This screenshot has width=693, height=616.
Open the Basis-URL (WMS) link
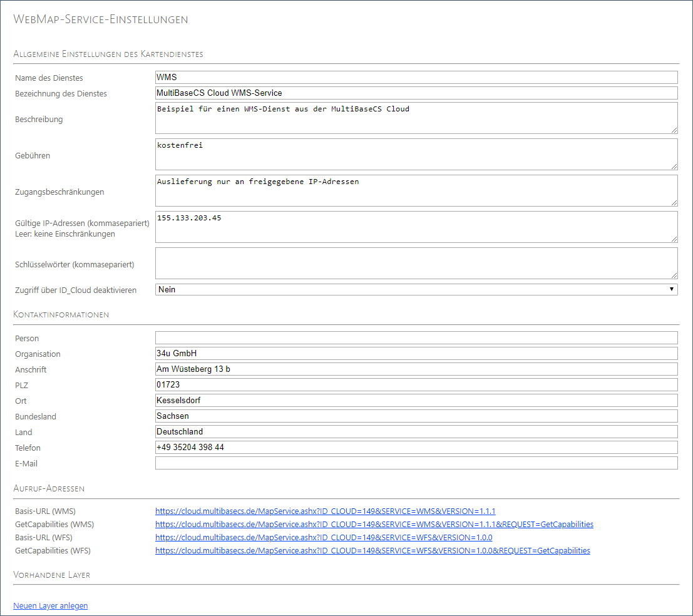point(325,511)
